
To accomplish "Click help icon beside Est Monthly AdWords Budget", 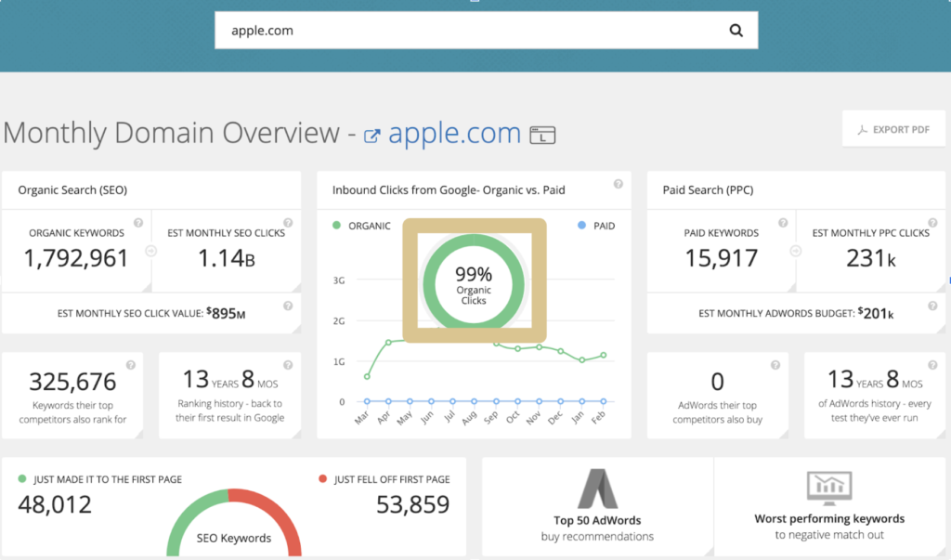I will 932,306.
